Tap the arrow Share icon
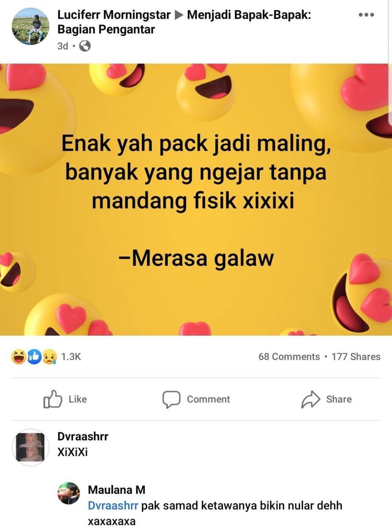Viewport: 392px width, 532px height. [310, 399]
